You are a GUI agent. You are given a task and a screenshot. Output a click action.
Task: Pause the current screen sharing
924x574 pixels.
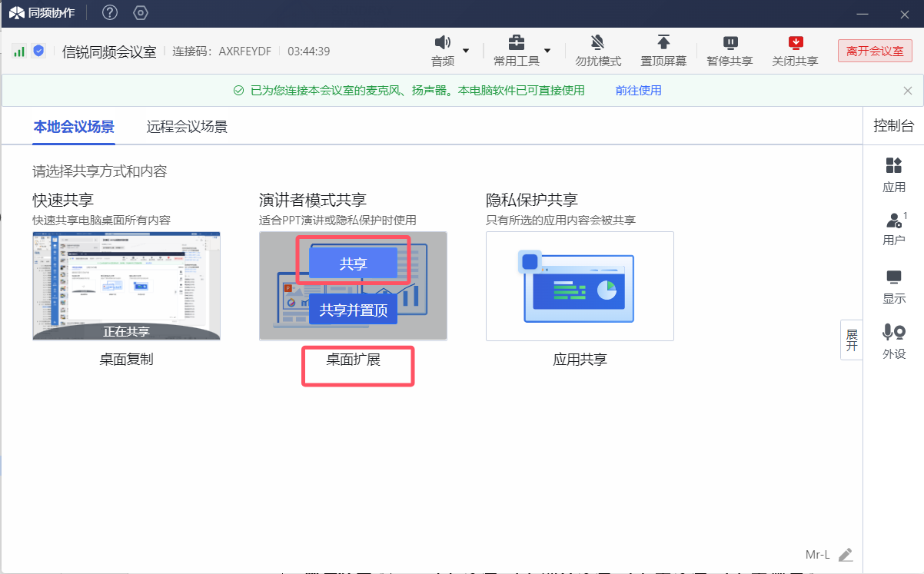click(730, 50)
